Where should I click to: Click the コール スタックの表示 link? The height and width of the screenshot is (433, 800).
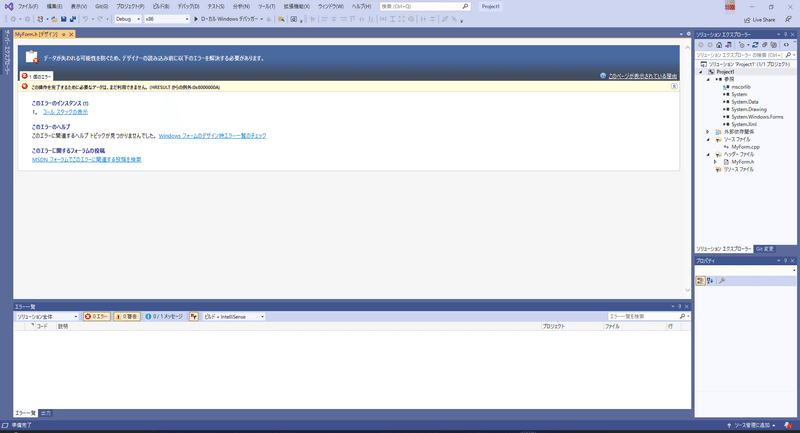click(65, 112)
